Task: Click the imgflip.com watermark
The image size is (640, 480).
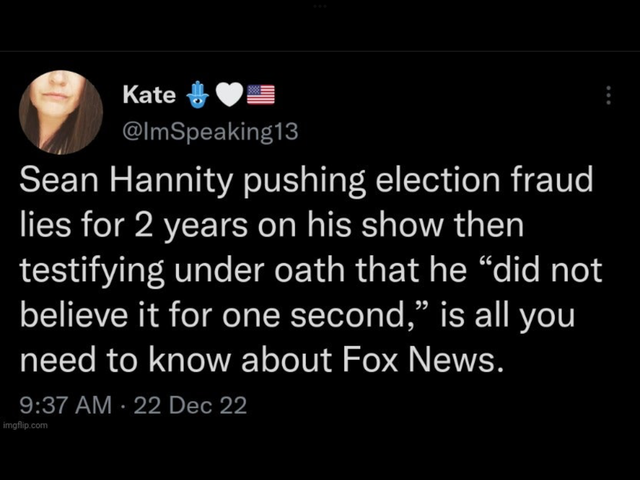Action: (x=24, y=425)
